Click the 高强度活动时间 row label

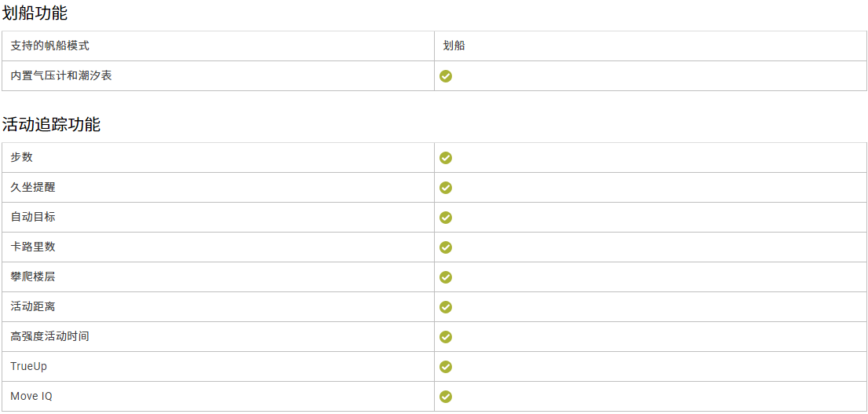click(49, 336)
